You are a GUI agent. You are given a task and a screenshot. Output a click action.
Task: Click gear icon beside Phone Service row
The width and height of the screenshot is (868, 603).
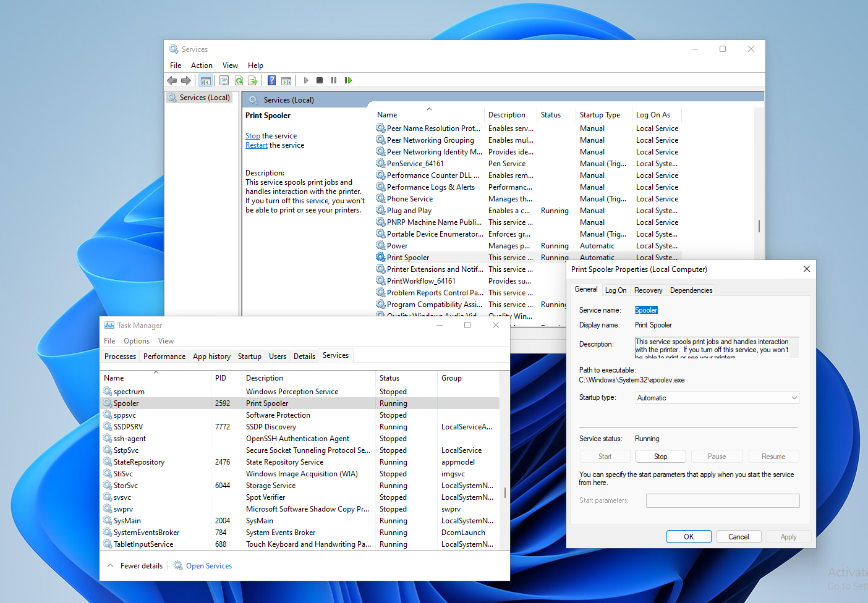[380, 198]
